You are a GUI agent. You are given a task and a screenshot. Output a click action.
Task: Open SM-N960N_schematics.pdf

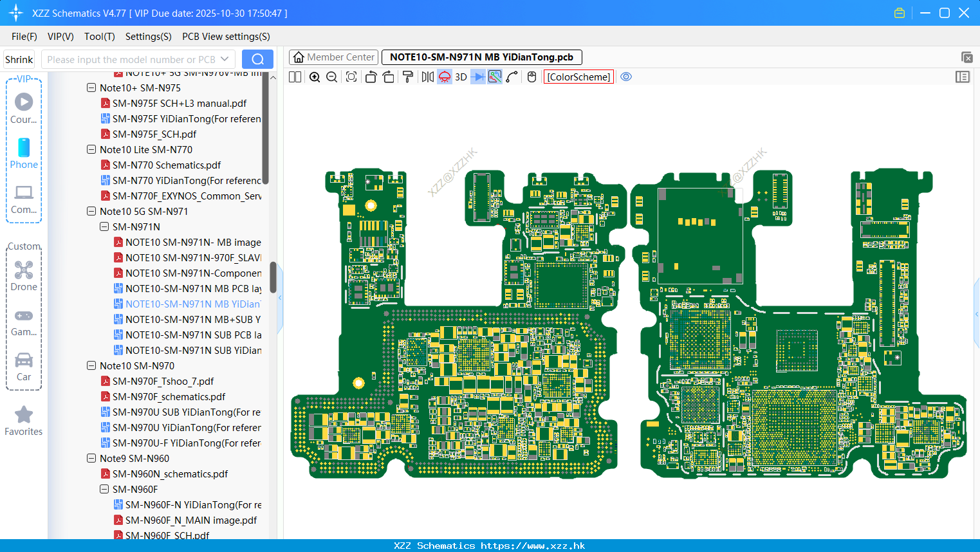(170, 474)
